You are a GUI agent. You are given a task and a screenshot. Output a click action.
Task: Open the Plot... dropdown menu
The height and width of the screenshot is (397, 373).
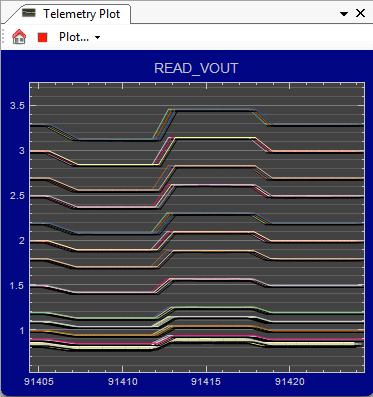point(79,37)
